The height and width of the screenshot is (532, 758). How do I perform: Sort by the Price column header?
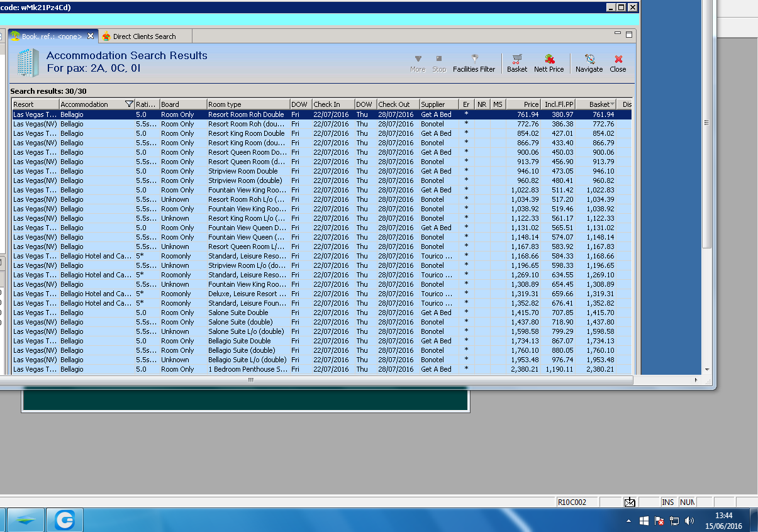click(523, 104)
